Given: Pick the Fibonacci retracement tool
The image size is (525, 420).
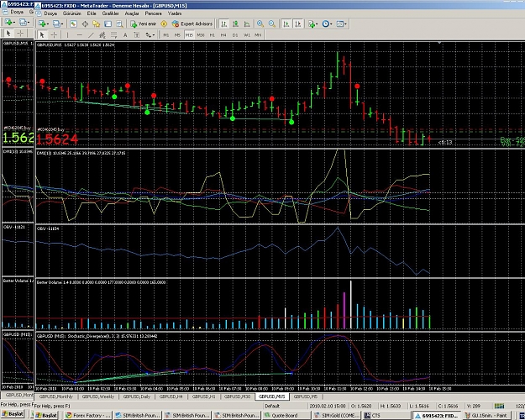Looking at the screenshot, I should (x=114, y=34).
